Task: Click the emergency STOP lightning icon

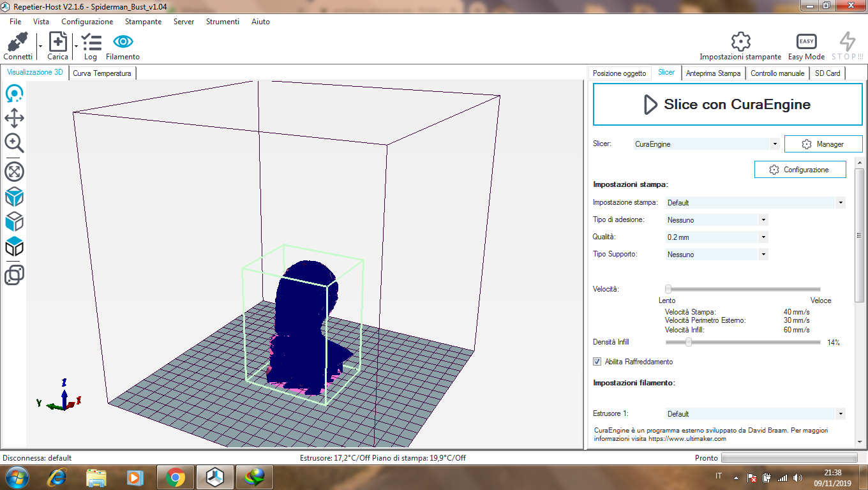Action: (848, 41)
